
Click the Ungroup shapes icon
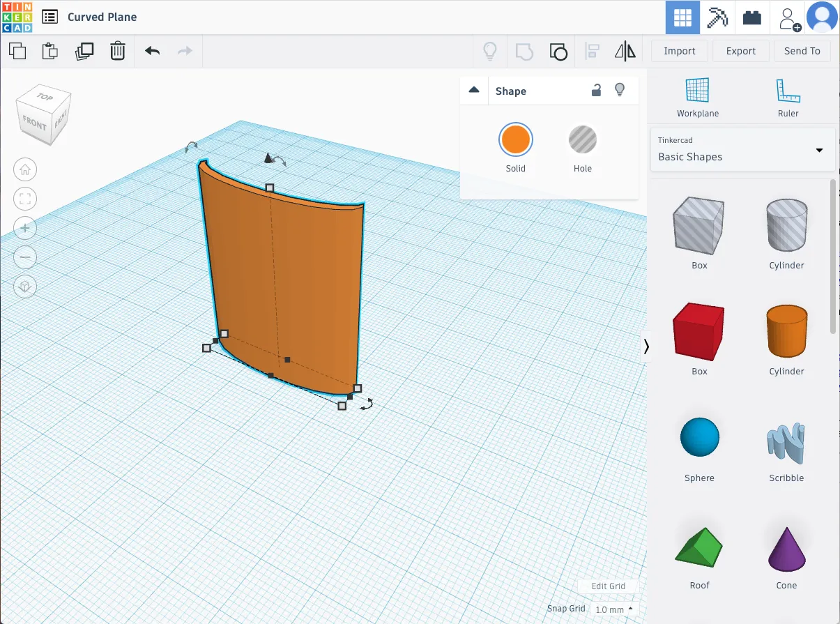tap(558, 51)
